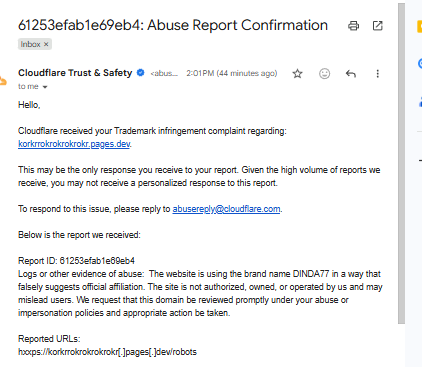Click sender name Cloudflare Trust & Safety
This screenshot has width=422, height=367.
pyautogui.click(x=75, y=73)
